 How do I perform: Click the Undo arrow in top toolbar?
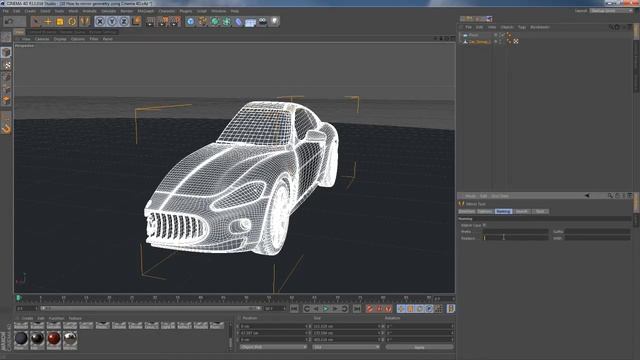pos(9,21)
